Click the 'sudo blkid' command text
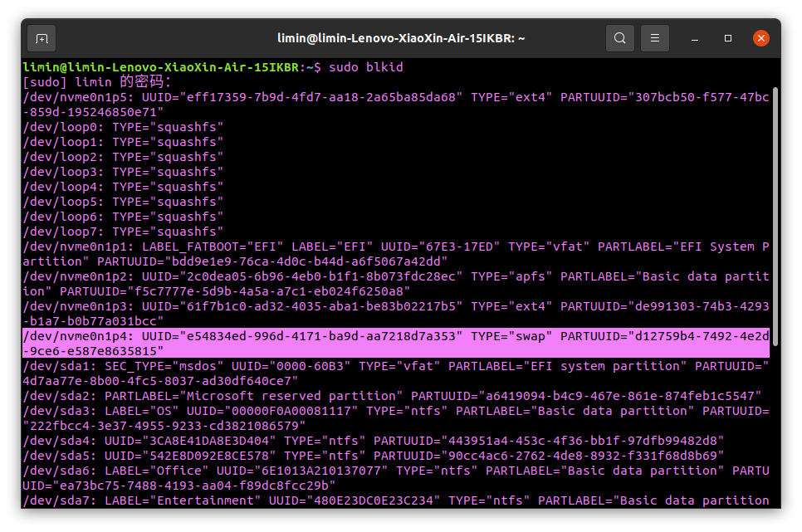This screenshot has width=802, height=532. coord(365,67)
